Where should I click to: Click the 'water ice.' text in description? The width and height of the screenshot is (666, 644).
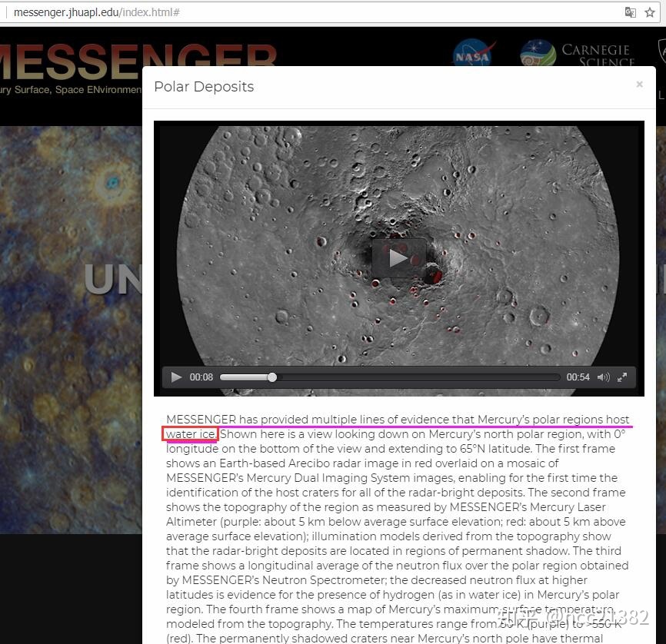tap(191, 434)
